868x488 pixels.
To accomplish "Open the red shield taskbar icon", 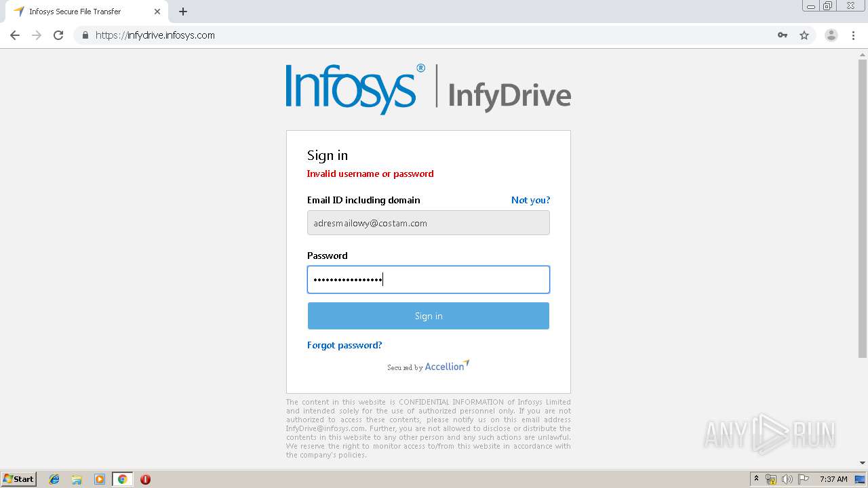I will coord(145,479).
